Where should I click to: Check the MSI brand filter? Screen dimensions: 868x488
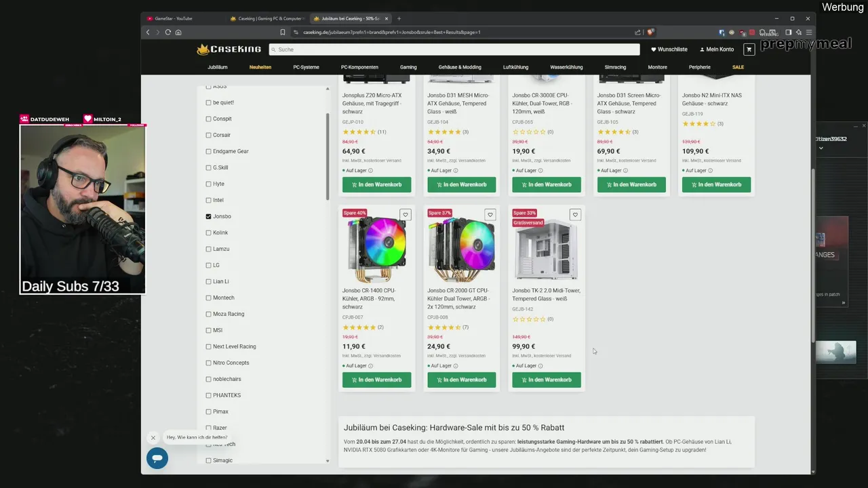click(208, 330)
